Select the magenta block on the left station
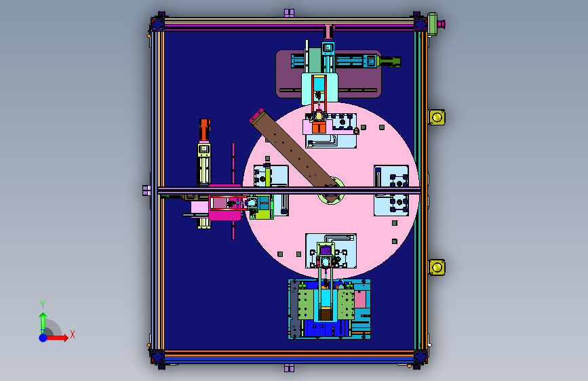The height and width of the screenshot is (381, 588). 225,203
